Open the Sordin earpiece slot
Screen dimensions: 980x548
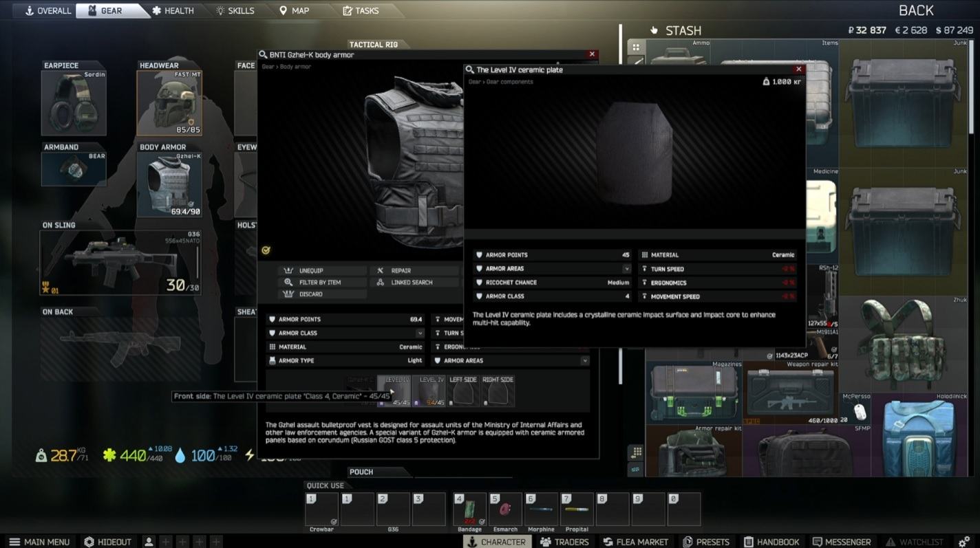pyautogui.click(x=74, y=103)
